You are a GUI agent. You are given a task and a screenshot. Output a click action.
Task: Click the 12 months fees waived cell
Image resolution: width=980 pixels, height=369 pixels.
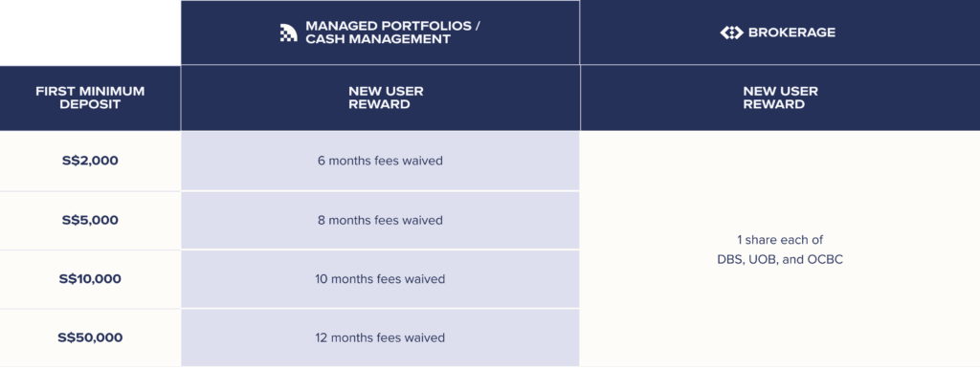tap(380, 337)
